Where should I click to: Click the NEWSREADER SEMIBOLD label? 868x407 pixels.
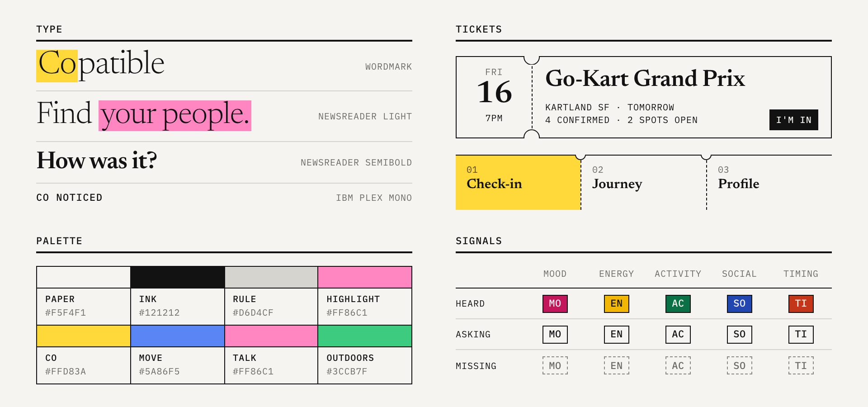(356, 163)
